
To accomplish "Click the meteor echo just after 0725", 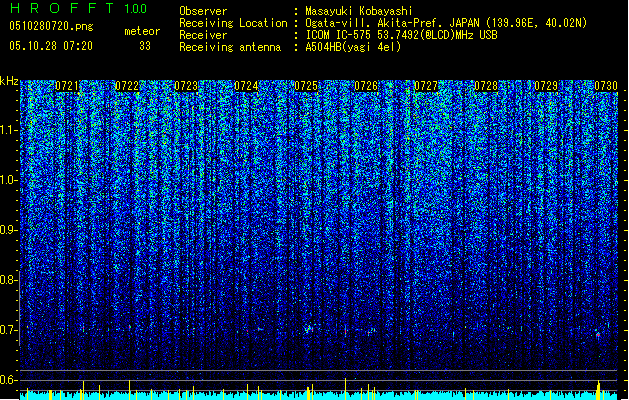I will tap(308, 329).
